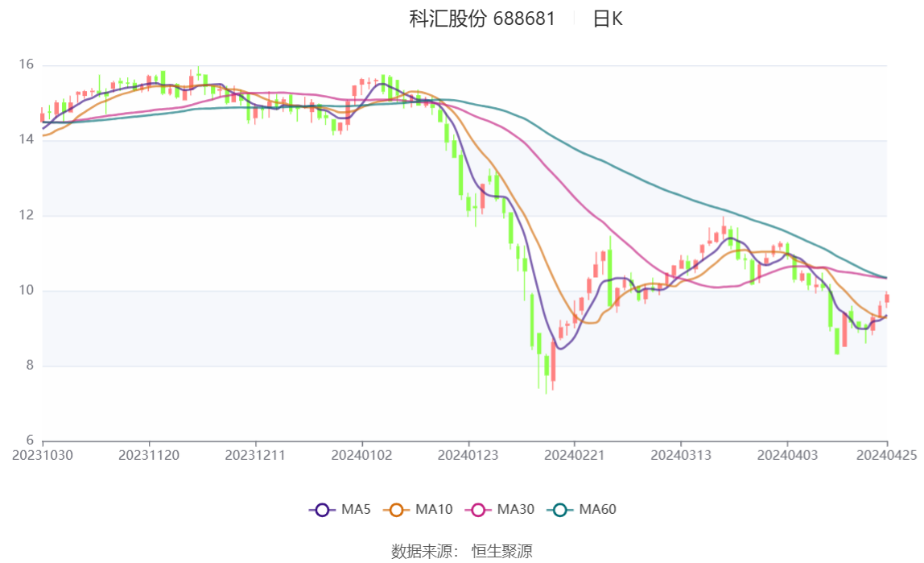Click the 16 price axis label

click(26, 64)
